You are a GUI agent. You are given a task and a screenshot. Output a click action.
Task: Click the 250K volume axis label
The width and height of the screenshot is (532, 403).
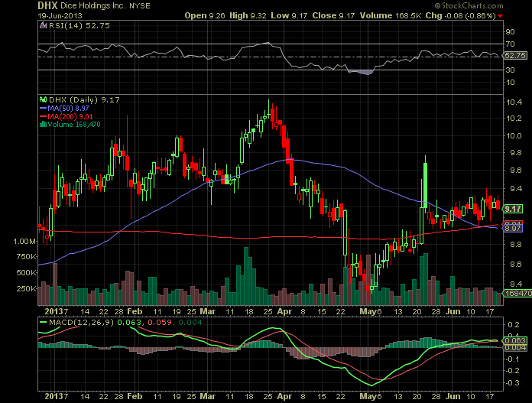pyautogui.click(x=26, y=288)
